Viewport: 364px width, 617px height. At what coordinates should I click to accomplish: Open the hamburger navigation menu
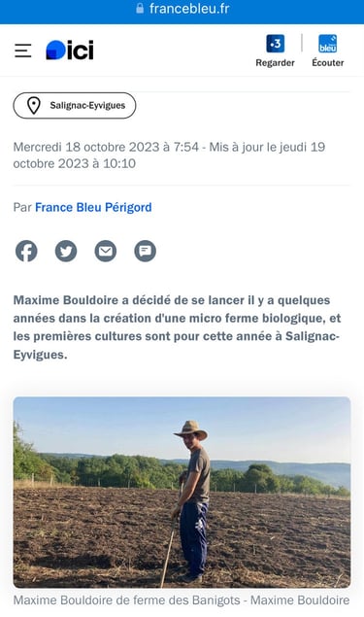point(23,51)
